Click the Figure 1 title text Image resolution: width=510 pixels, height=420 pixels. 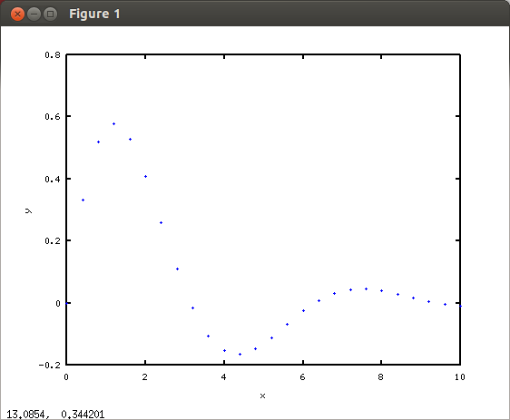pyautogui.click(x=94, y=14)
